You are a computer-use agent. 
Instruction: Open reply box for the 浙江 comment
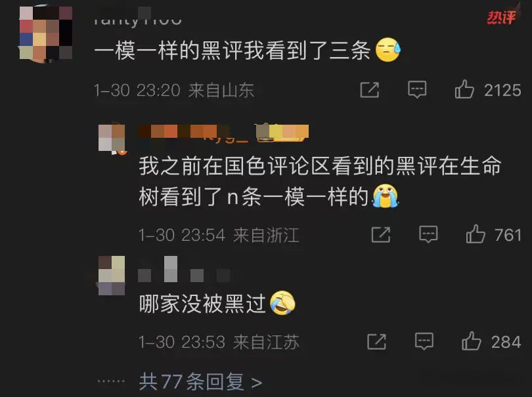(x=428, y=234)
